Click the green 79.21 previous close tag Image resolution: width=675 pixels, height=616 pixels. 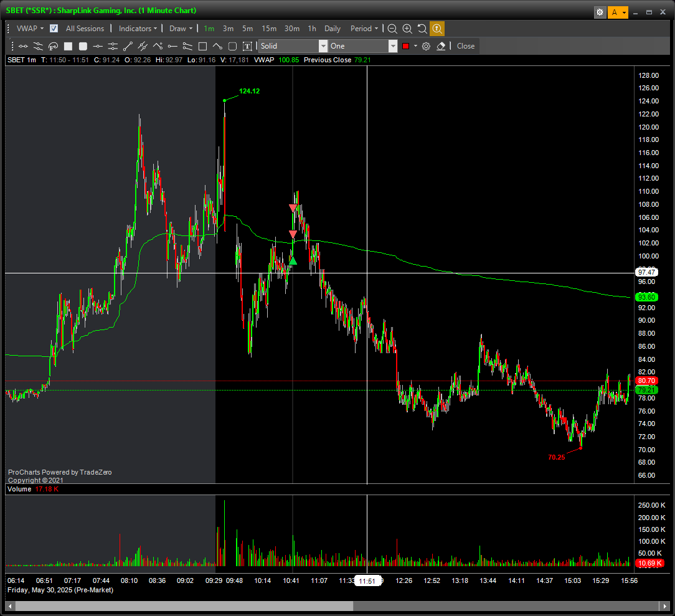coord(646,390)
